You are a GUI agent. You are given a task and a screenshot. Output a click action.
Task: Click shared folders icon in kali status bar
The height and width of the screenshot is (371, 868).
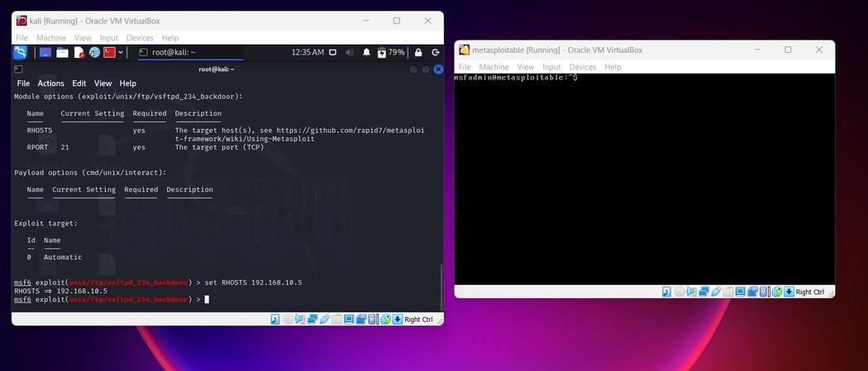point(336,319)
